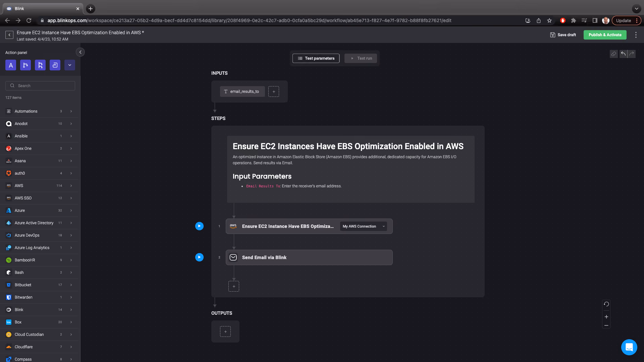Click the Search field in Action panel
644x362 pixels.
tap(40, 86)
